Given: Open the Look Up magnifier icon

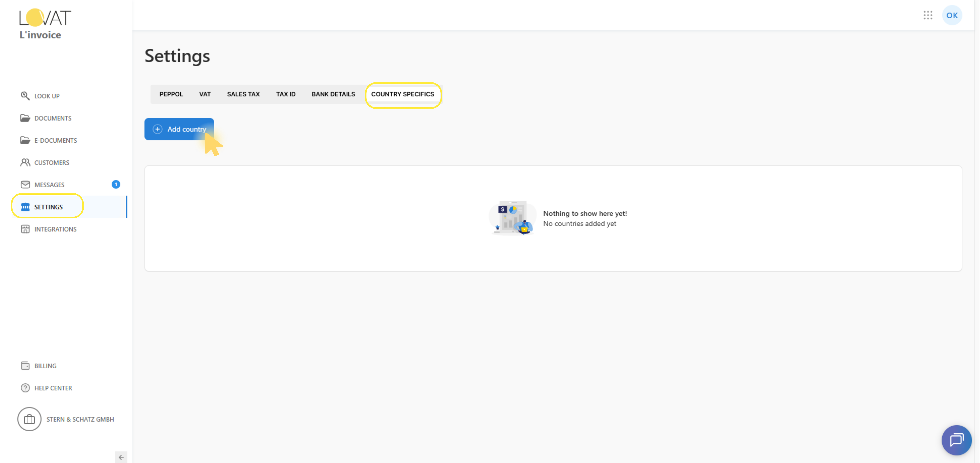Looking at the screenshot, I should (25, 96).
